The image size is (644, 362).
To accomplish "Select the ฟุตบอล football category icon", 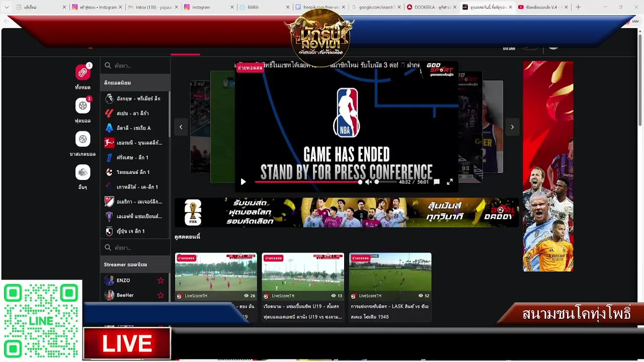I will (x=83, y=106).
